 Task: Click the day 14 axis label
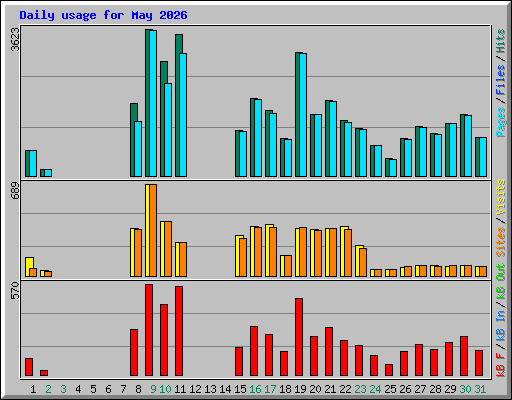(x=225, y=389)
